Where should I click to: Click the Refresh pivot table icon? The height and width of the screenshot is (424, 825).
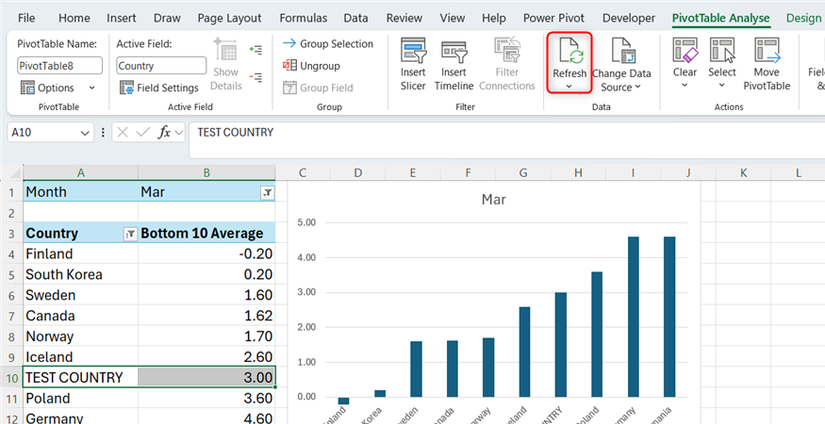point(569,51)
